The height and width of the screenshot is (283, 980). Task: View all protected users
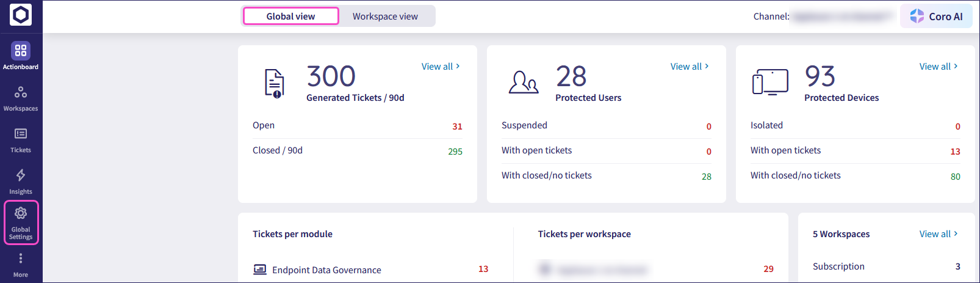(689, 67)
